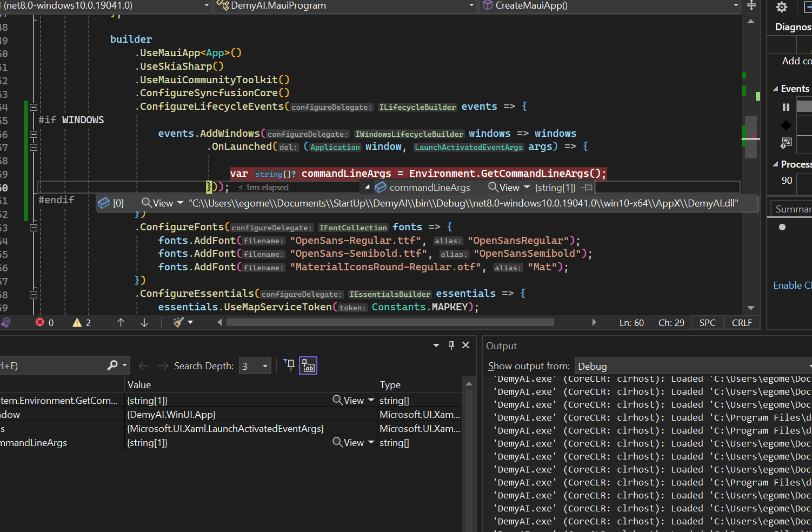This screenshot has height=532, width=812.
Task: Open Show output from Debug dropdown
Action: (x=693, y=366)
